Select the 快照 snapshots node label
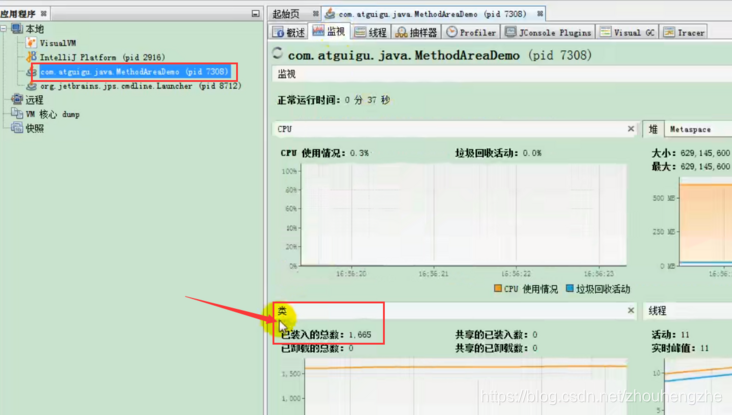732x415 pixels. coord(35,128)
